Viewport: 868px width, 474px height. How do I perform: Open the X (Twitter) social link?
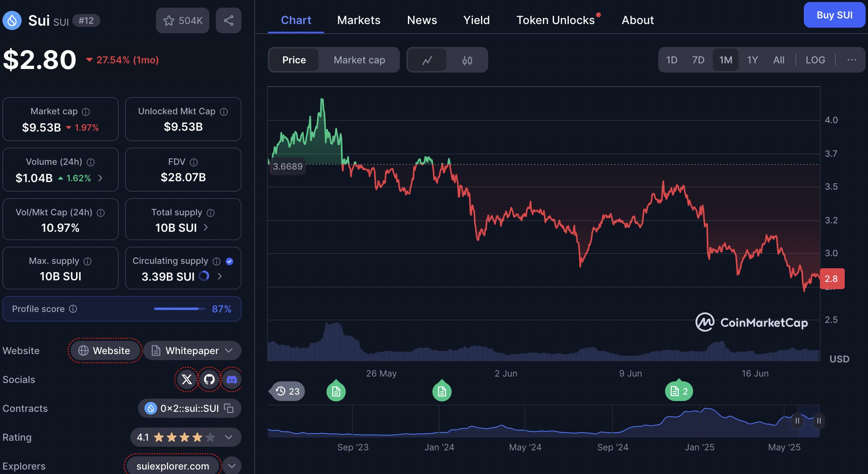pos(187,379)
